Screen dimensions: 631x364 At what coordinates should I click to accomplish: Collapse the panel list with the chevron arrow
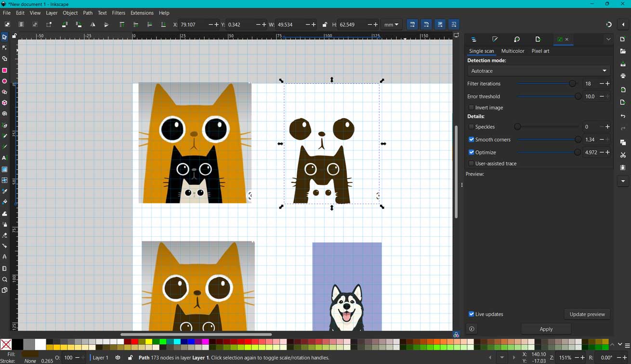(x=608, y=39)
